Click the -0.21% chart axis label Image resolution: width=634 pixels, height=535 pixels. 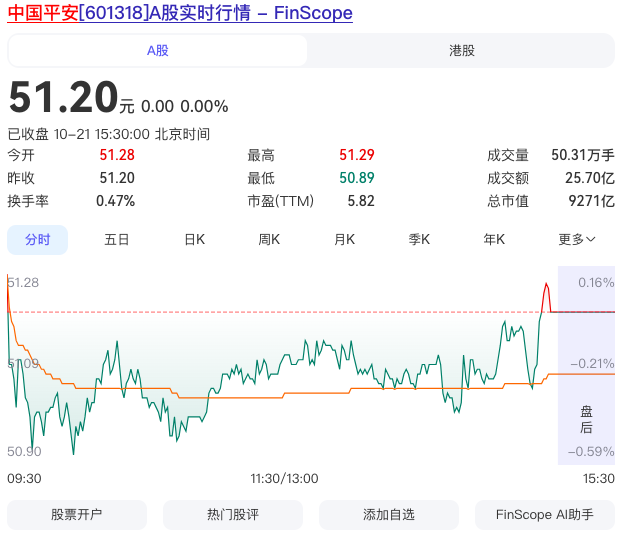pyautogui.click(x=592, y=364)
